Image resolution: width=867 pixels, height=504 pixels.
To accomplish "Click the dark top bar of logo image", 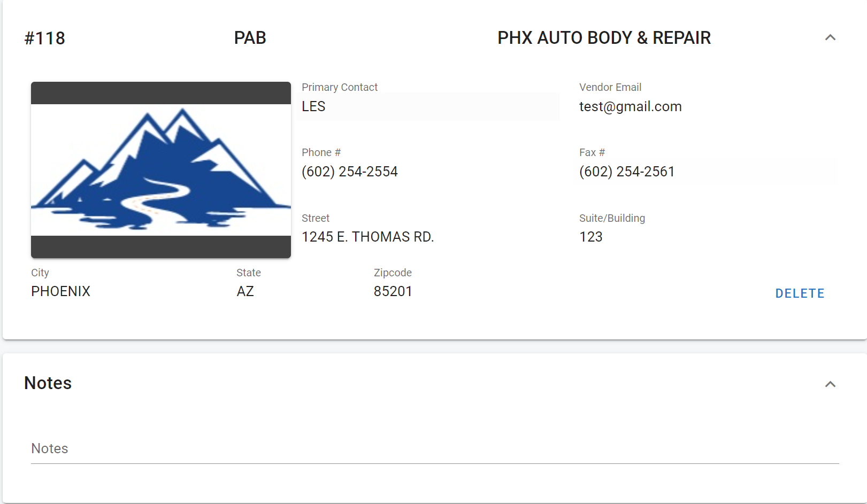I will 161,93.
